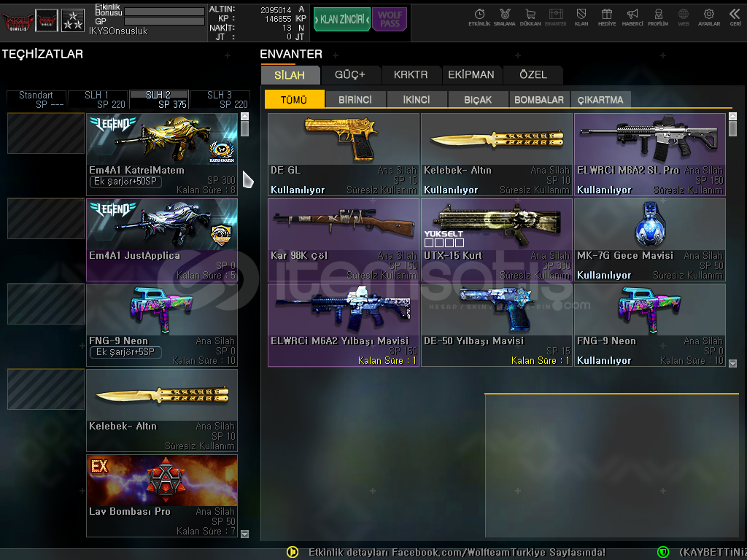747x560 pixels.
Task: Click inventory grid scroll-up arrow
Action: tap(732, 116)
